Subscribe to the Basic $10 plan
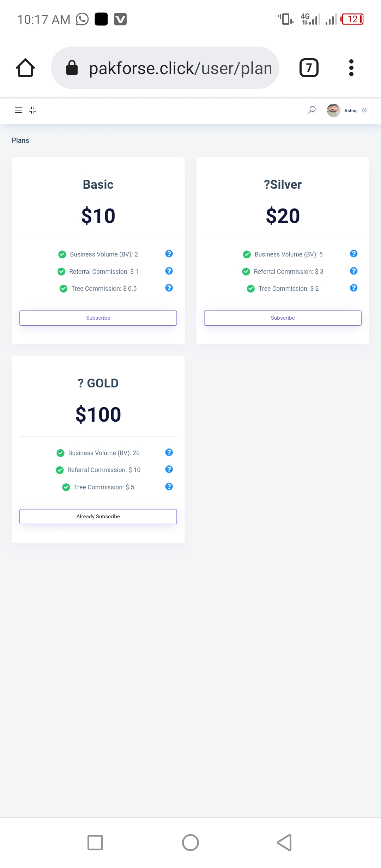381x868 pixels. (98, 318)
